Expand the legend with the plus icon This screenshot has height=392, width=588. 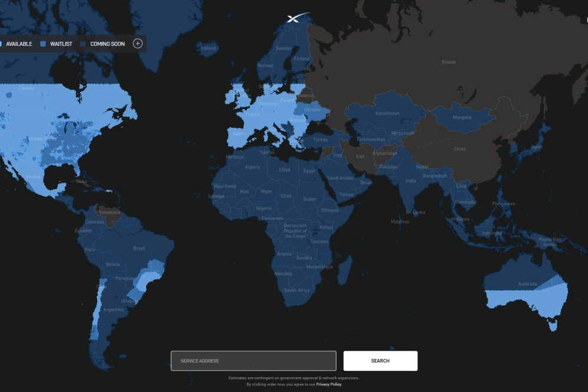point(137,44)
